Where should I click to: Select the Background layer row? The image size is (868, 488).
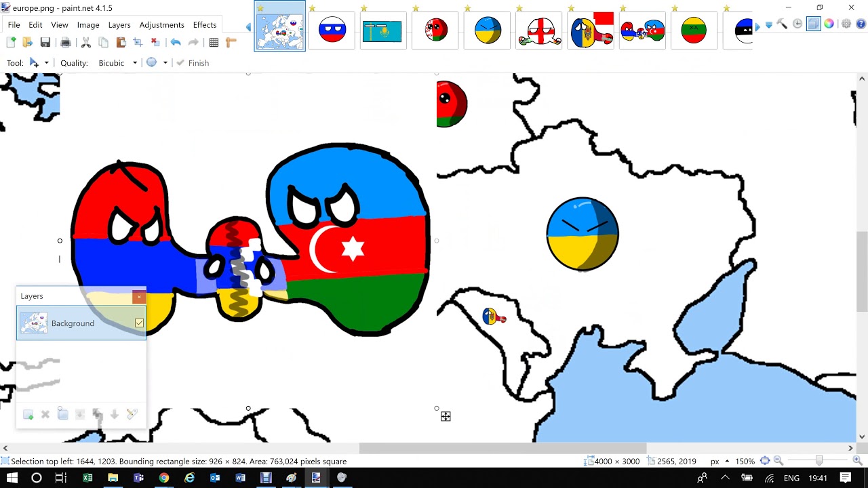(x=81, y=323)
